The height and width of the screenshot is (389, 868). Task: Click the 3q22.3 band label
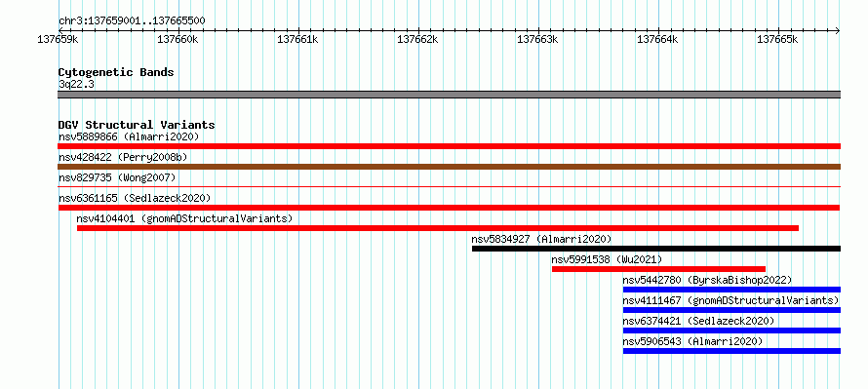[75, 85]
